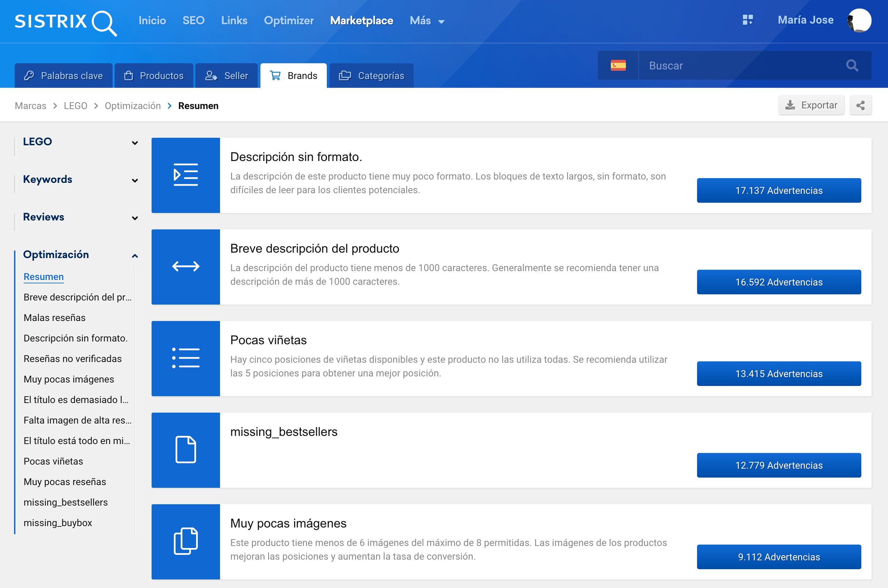Screen dimensions: 888x588
Task: Expand the Keywords sidebar section
Action: (135, 181)
